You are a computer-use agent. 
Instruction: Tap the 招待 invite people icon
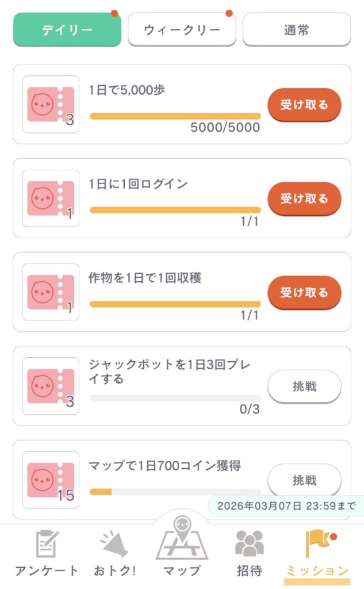pyautogui.click(x=249, y=544)
